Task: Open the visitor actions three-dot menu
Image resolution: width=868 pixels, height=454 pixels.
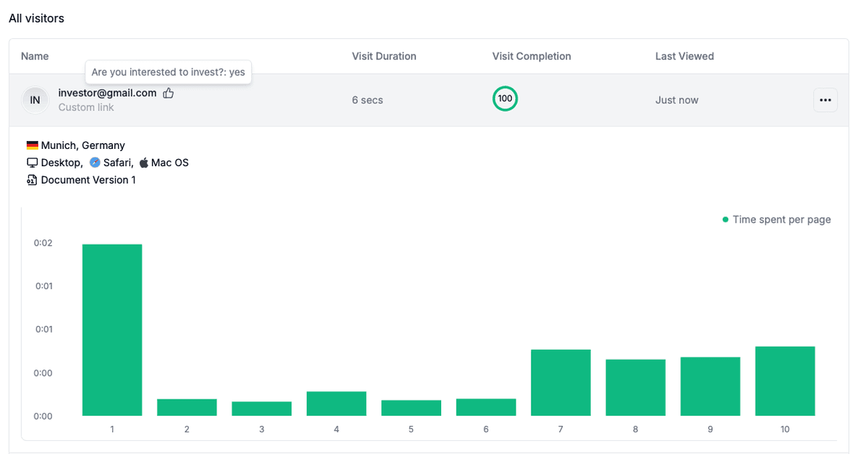Action: point(825,100)
